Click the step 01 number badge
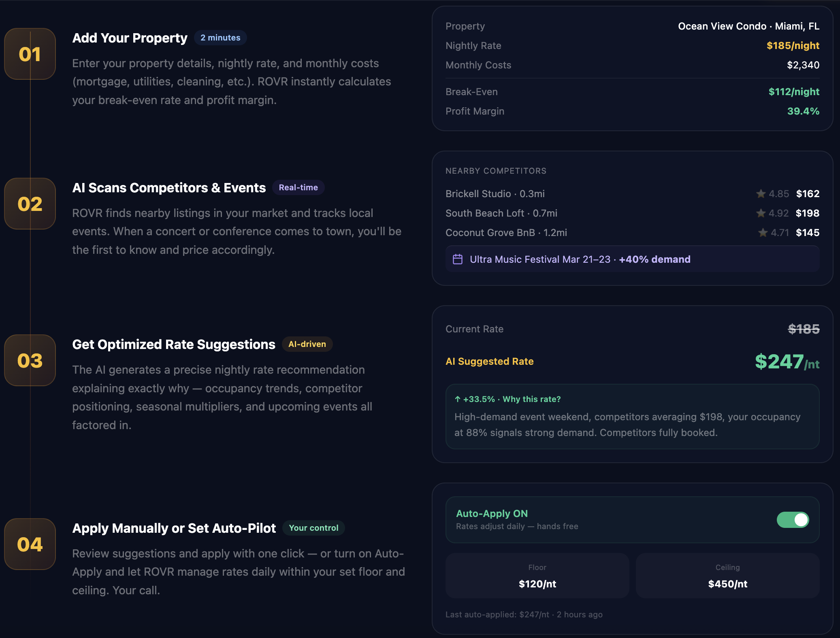Viewport: 840px width, 638px height. pos(30,54)
